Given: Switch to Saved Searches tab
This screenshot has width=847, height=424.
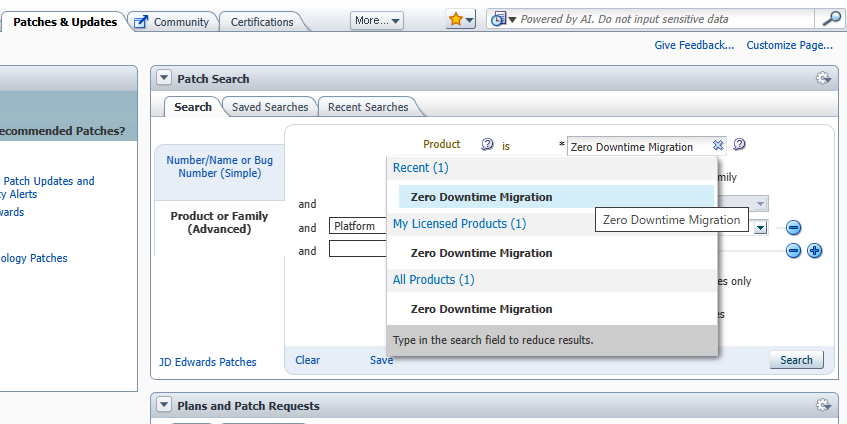Looking at the screenshot, I should 270,107.
